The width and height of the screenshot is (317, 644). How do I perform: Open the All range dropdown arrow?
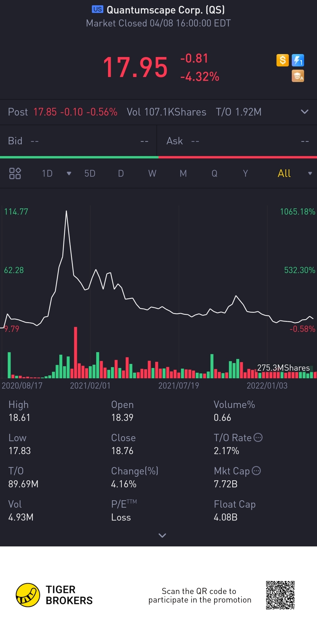click(x=310, y=173)
